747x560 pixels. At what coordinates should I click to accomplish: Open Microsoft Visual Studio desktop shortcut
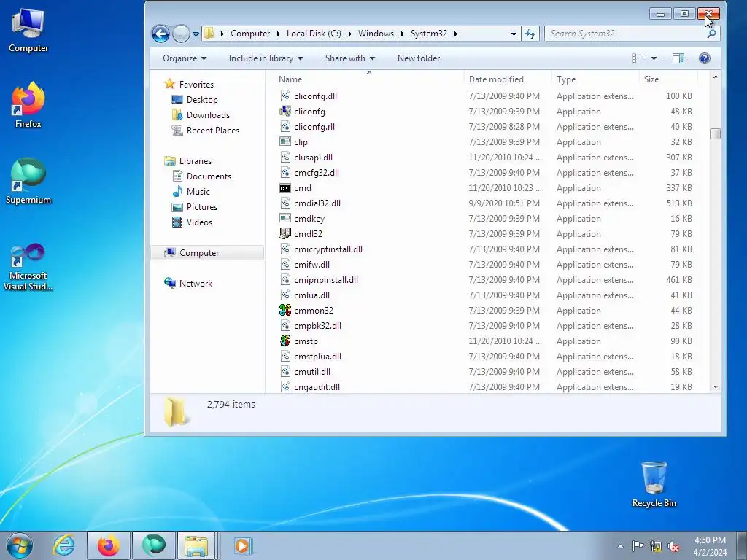28,267
